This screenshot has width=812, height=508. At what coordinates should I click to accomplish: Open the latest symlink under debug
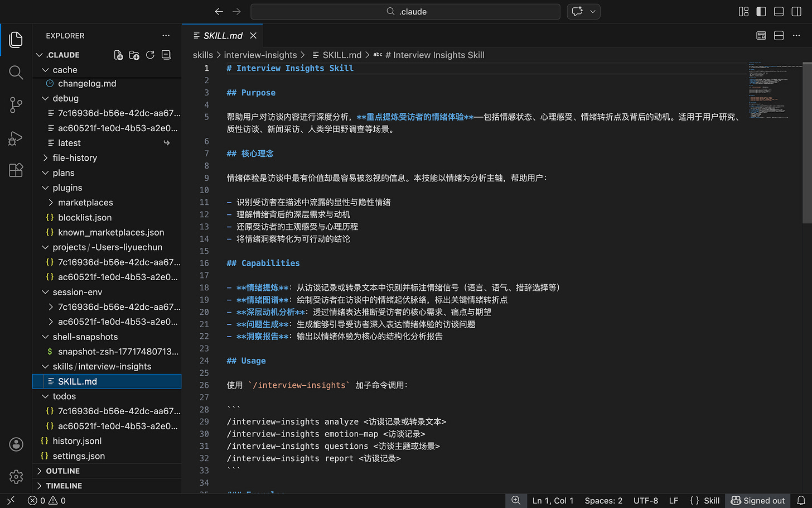click(x=69, y=143)
